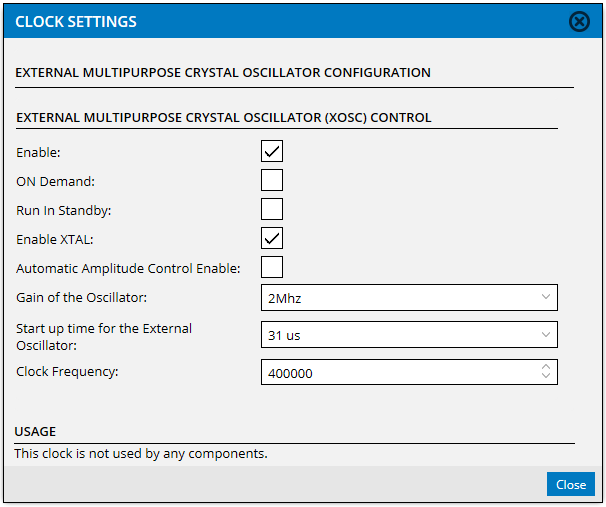
Task: Check the Run In Standby option
Action: [272, 209]
